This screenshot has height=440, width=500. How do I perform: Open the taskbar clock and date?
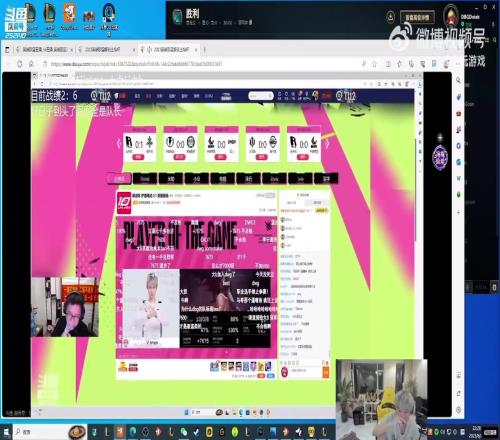pos(476,432)
